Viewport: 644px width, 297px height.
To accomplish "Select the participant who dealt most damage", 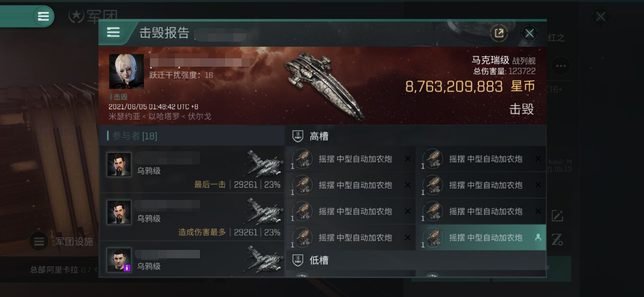I will 192,217.
